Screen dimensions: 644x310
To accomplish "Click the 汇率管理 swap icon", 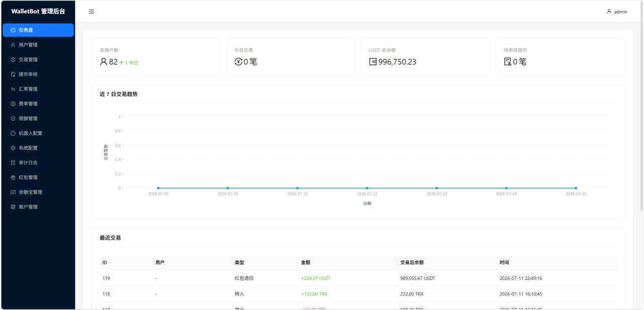I will [x=13, y=89].
